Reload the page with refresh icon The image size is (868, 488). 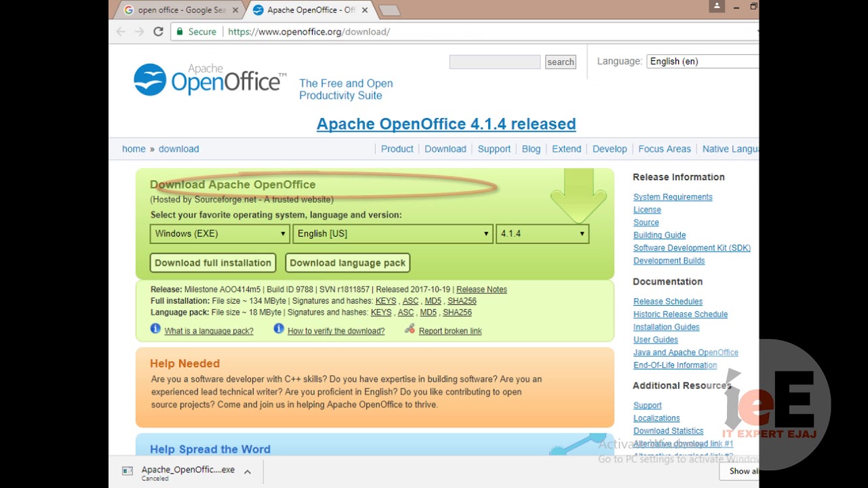pos(158,32)
